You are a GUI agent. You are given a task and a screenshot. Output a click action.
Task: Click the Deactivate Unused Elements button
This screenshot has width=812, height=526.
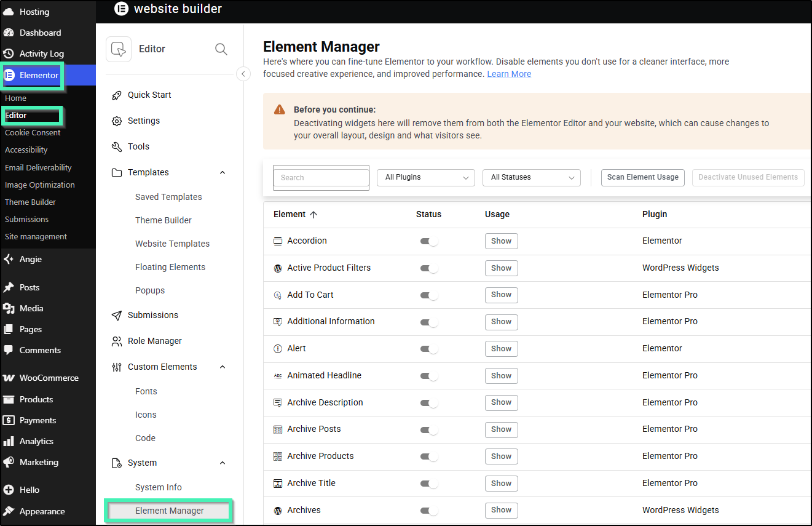click(748, 177)
